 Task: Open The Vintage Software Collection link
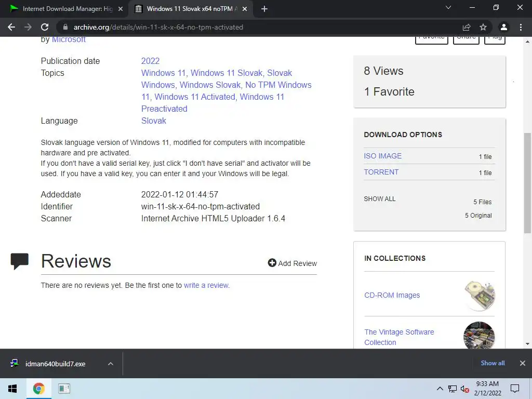pyautogui.click(x=399, y=337)
